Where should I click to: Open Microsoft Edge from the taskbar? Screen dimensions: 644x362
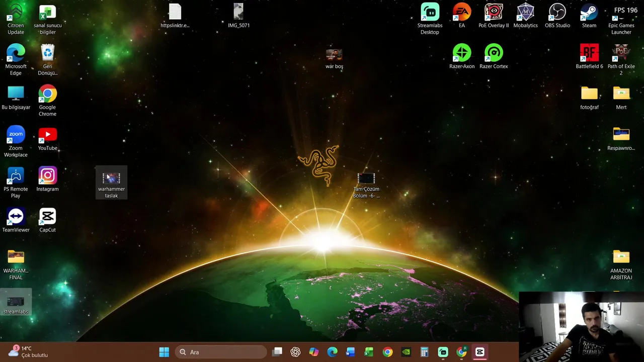[x=332, y=352]
